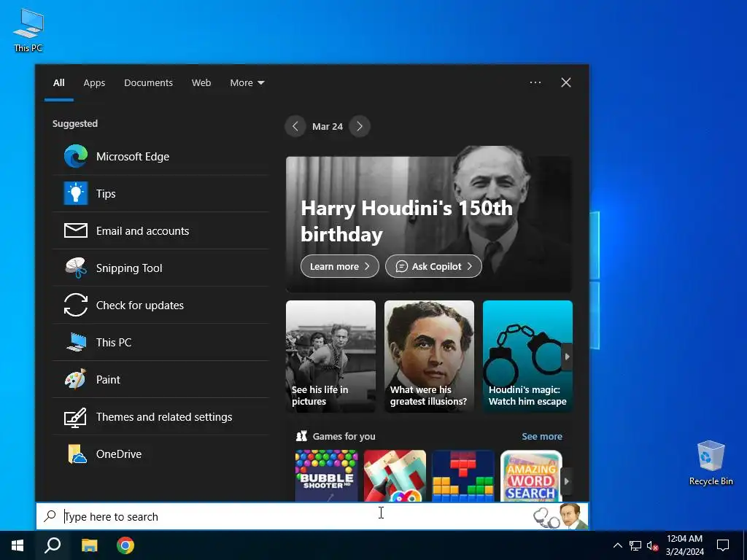
Task: Open Themes and related settings icon
Action: 76,417
